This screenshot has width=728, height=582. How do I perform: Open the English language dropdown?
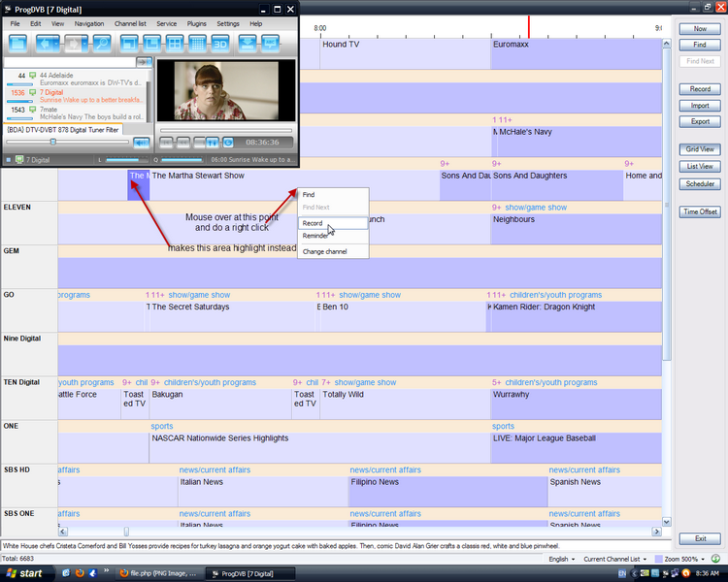[x=561, y=559]
